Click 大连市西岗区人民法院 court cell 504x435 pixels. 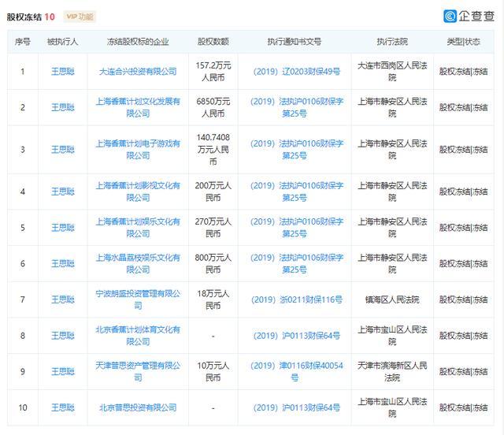coord(392,72)
